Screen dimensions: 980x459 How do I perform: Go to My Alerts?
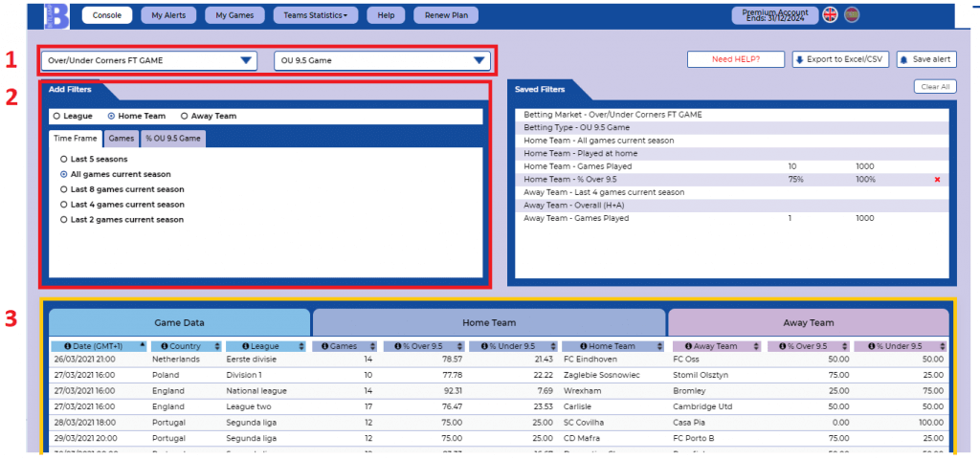[168, 15]
